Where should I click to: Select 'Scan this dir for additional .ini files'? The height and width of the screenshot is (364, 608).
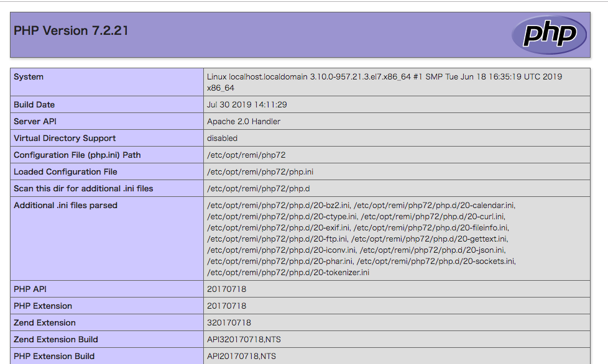click(83, 189)
